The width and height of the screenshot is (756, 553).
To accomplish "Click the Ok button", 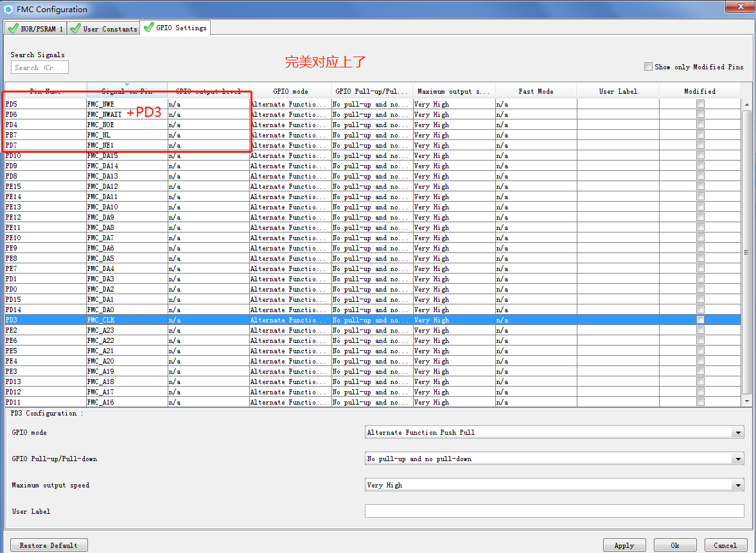I will [675, 545].
